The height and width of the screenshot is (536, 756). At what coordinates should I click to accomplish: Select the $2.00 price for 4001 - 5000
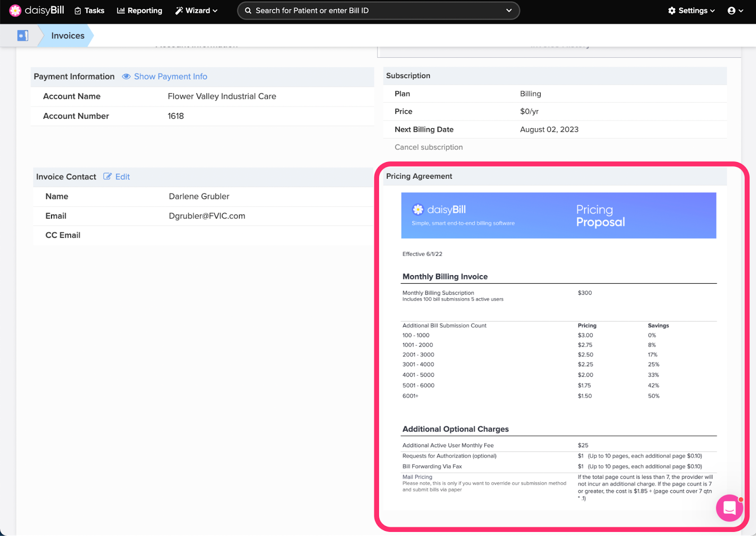585,375
